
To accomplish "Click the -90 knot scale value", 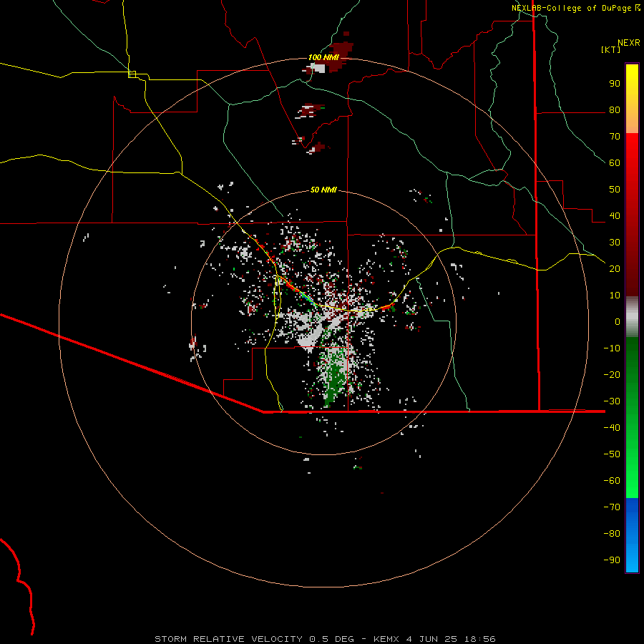I will 612,560.
